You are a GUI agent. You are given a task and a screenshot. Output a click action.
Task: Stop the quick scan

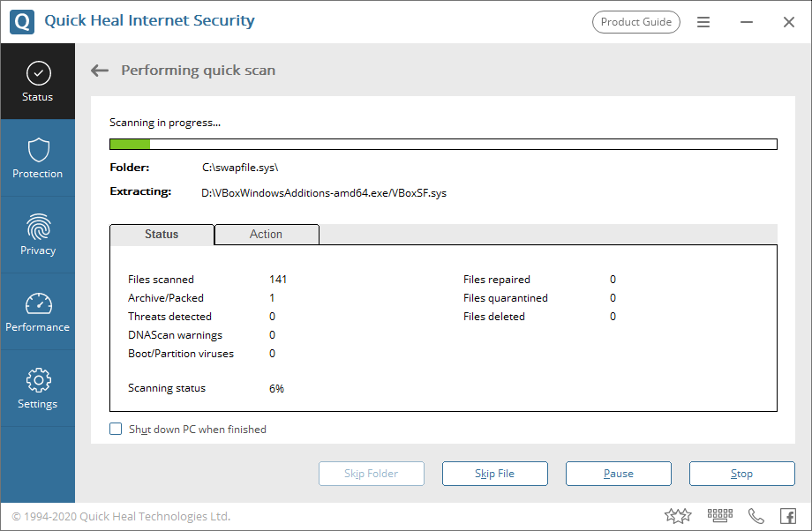point(741,474)
